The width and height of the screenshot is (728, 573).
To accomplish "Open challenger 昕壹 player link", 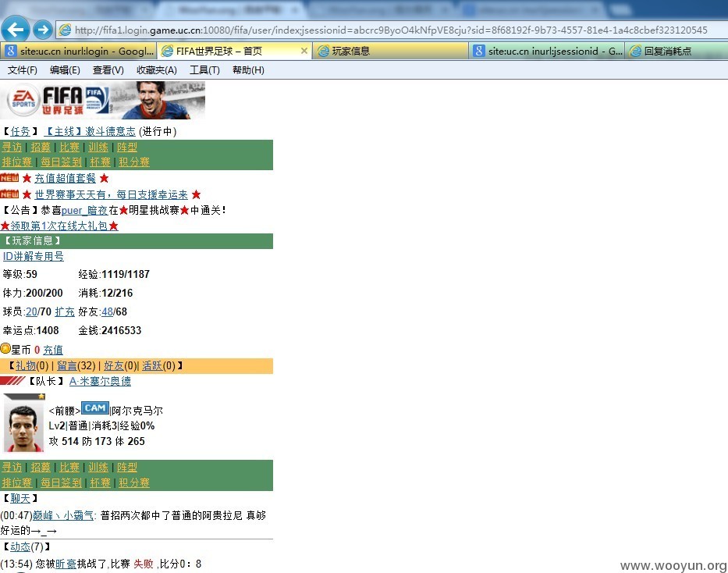I will tap(66, 564).
